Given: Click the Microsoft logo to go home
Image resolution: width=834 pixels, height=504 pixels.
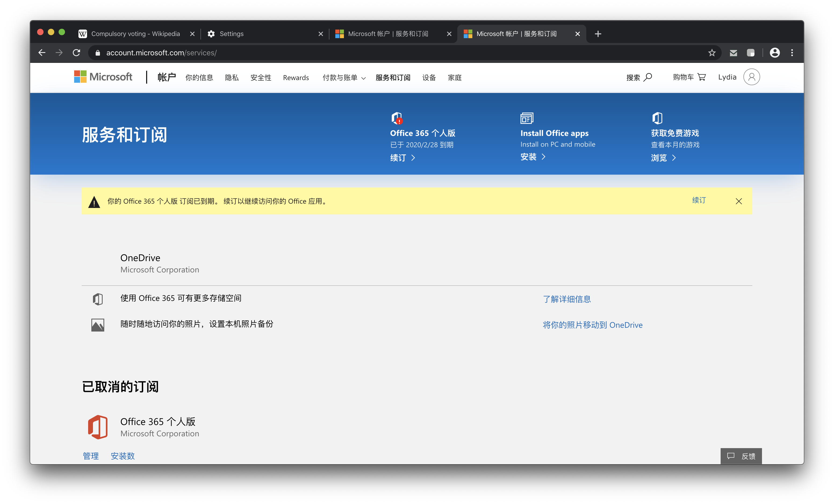Looking at the screenshot, I should coord(103,77).
